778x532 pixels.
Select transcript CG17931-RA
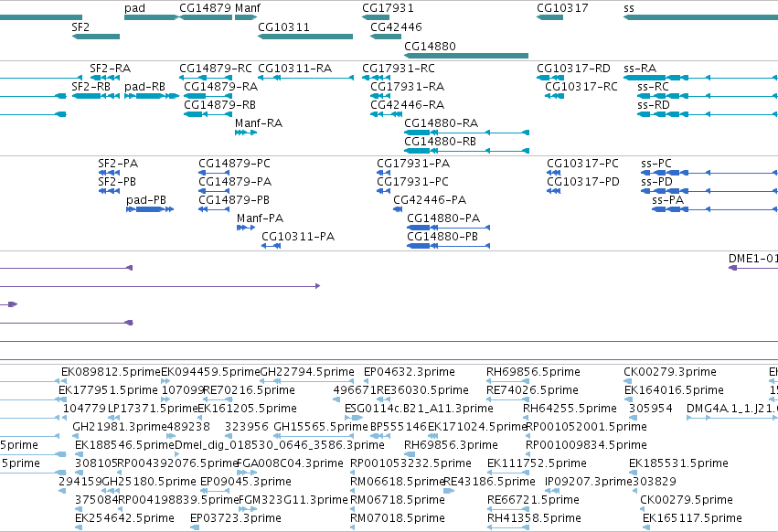click(380, 96)
